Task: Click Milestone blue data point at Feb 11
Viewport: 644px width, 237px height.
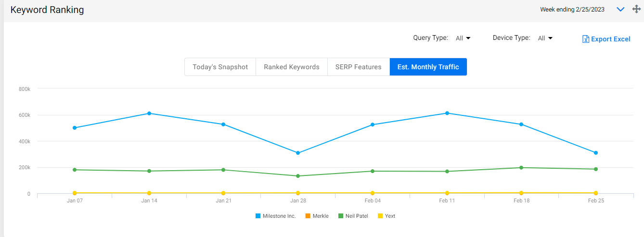Action: pos(447,113)
